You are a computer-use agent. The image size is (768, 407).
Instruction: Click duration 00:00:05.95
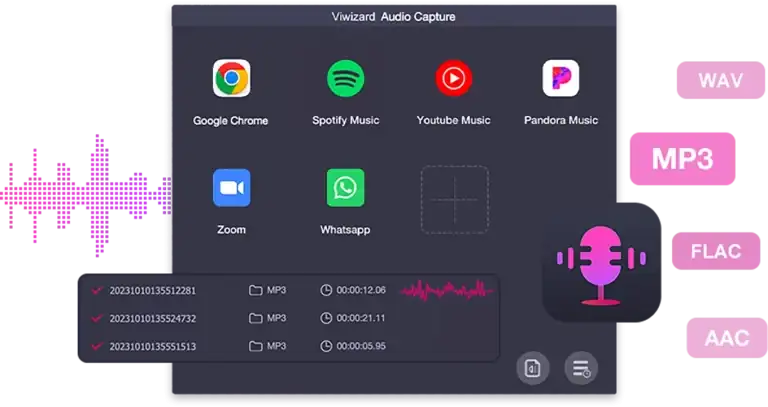pos(361,346)
